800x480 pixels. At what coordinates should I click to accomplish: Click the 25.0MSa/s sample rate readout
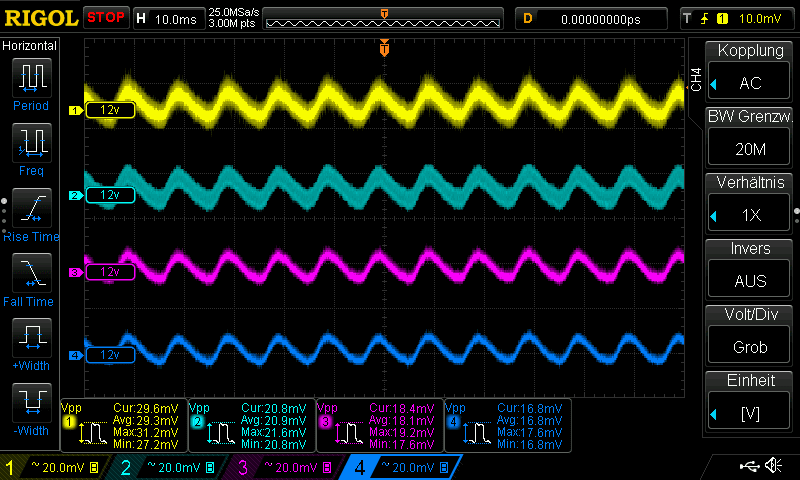pyautogui.click(x=234, y=12)
